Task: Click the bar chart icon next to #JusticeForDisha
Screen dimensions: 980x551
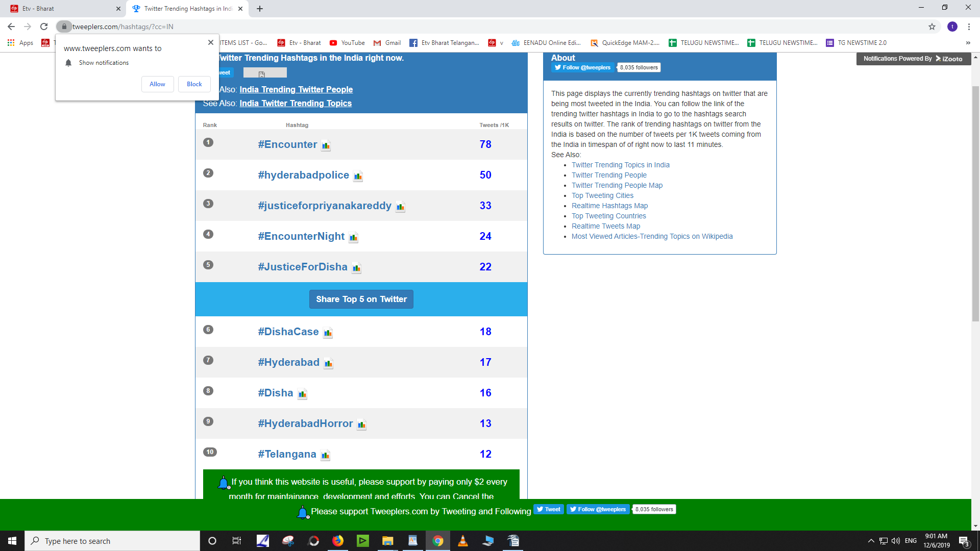Action: (x=356, y=267)
